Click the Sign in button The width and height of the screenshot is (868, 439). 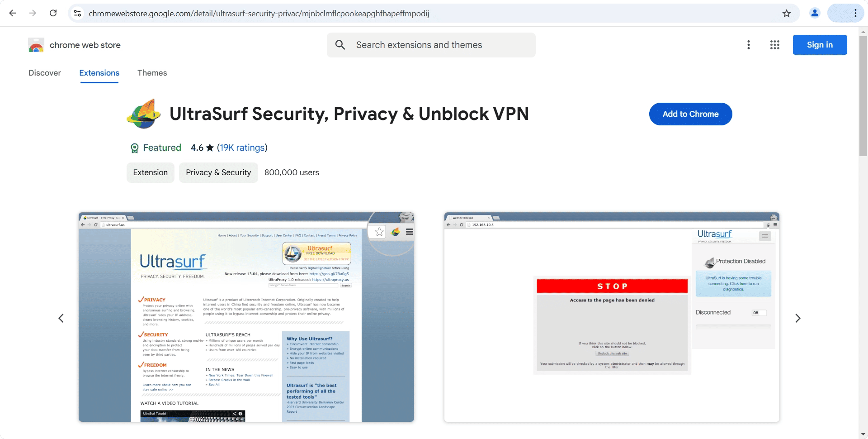pos(820,45)
